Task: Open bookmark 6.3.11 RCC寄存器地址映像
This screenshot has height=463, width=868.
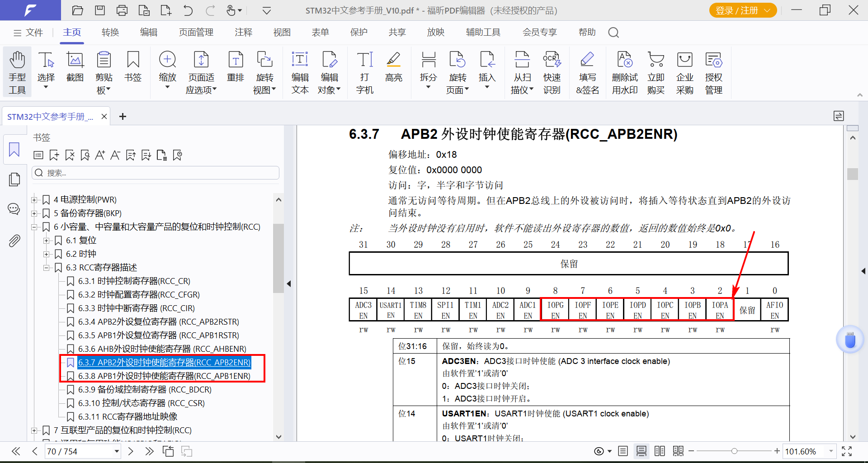Action: (127, 416)
